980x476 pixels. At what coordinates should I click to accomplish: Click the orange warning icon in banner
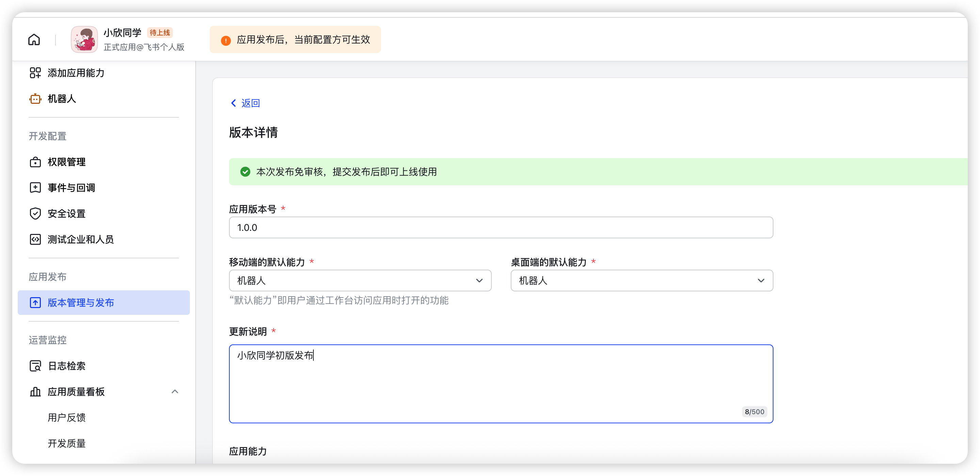click(x=226, y=40)
